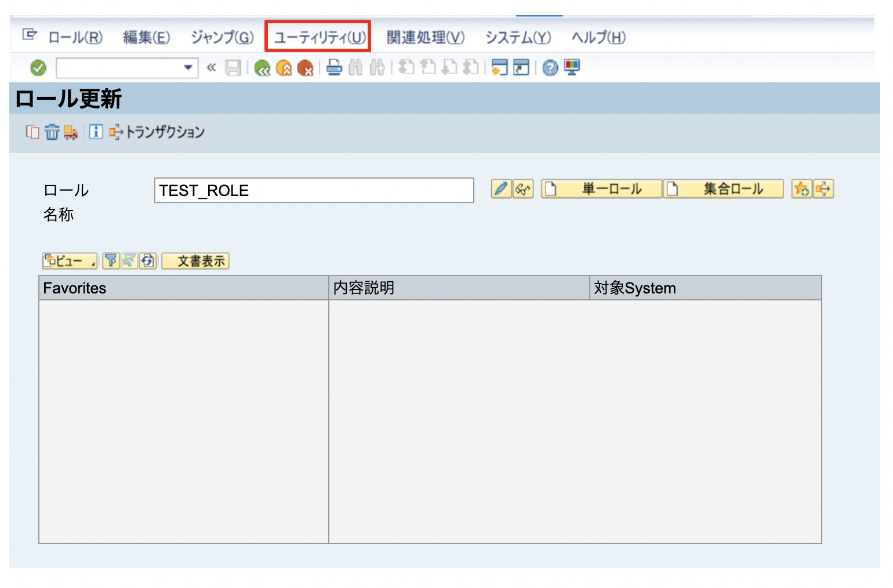
Task: Click the transport role truck icon
Action: click(x=71, y=132)
